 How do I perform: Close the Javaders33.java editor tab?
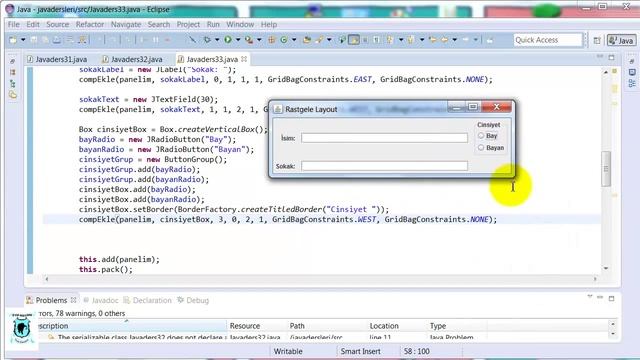pyautogui.click(x=244, y=59)
